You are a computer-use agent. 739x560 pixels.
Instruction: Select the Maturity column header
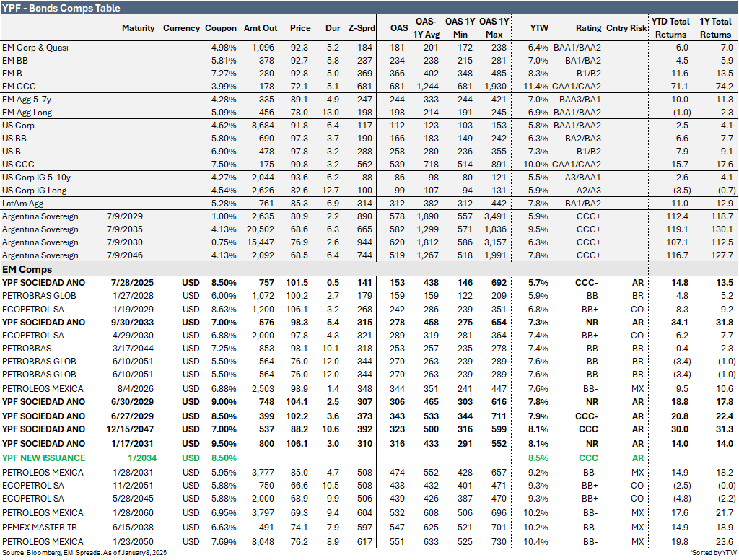pyautogui.click(x=138, y=28)
